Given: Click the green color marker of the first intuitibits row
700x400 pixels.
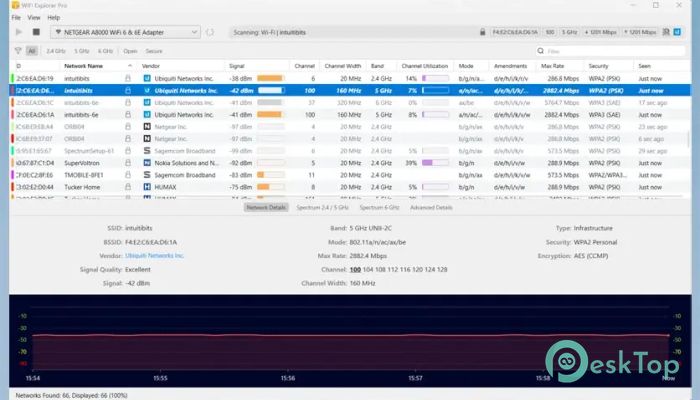Looking at the screenshot, I should click(x=12, y=78).
